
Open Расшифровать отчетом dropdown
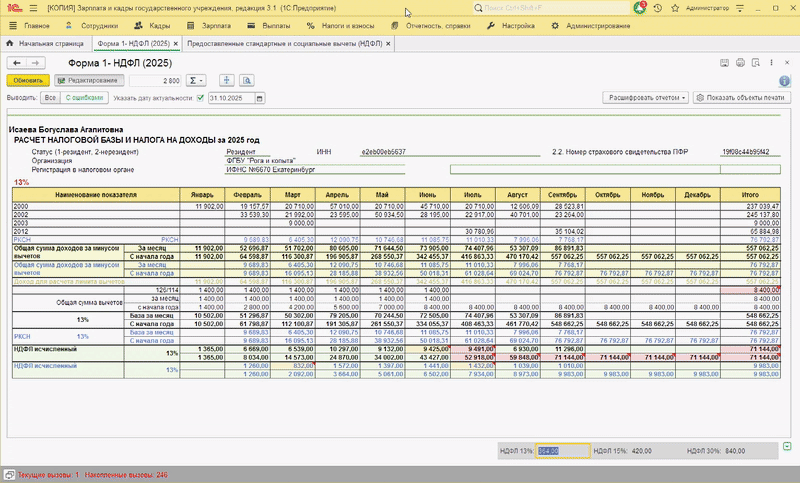click(645, 97)
